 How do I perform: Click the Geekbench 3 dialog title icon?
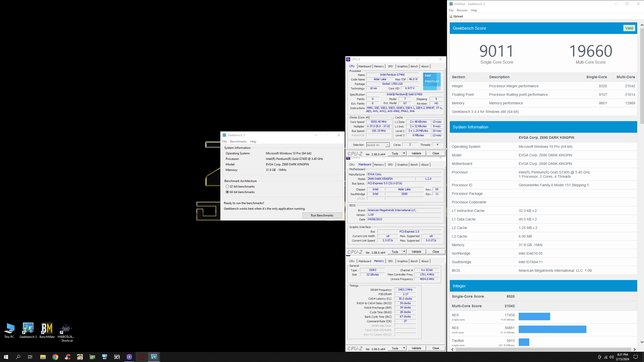pyautogui.click(x=224, y=135)
